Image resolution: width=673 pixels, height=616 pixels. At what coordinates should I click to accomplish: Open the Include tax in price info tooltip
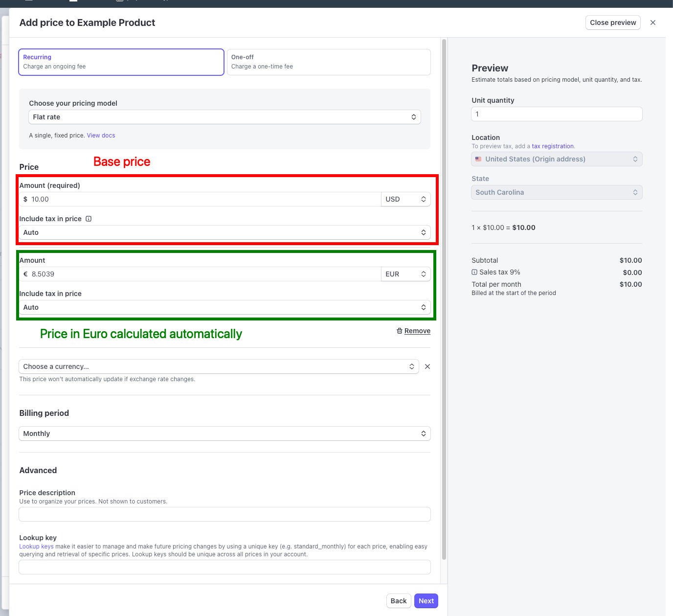click(x=89, y=219)
